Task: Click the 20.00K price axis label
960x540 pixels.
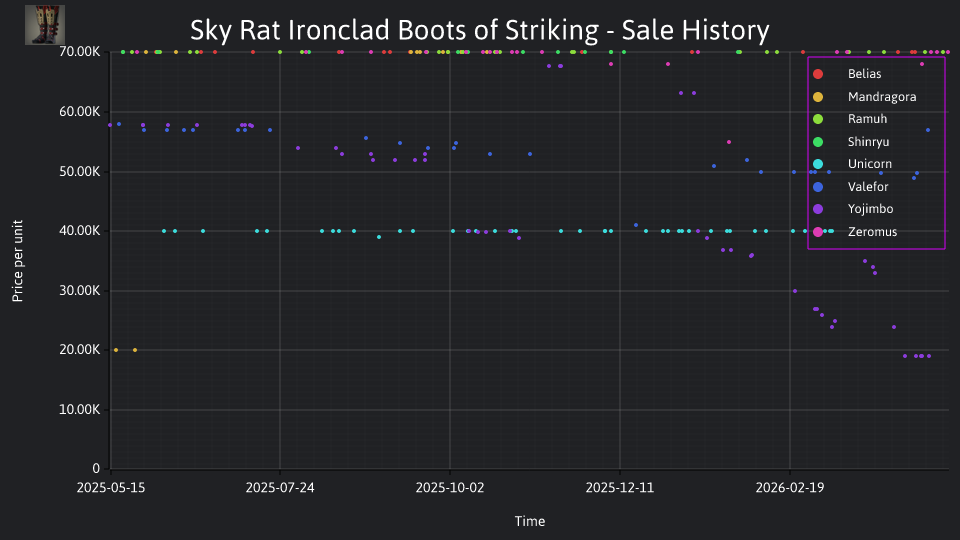Action: pos(80,350)
